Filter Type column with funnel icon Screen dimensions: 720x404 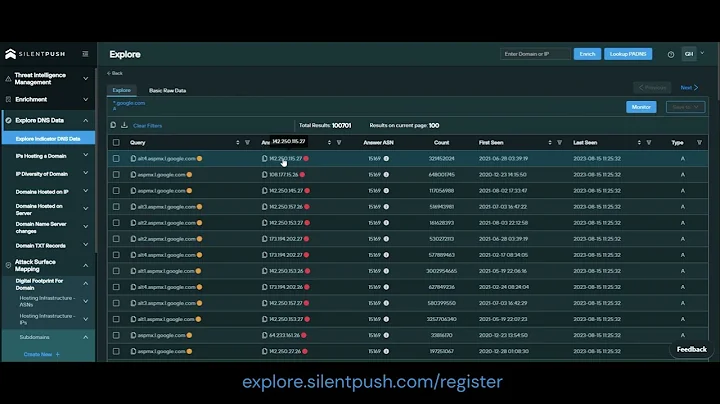click(699, 142)
